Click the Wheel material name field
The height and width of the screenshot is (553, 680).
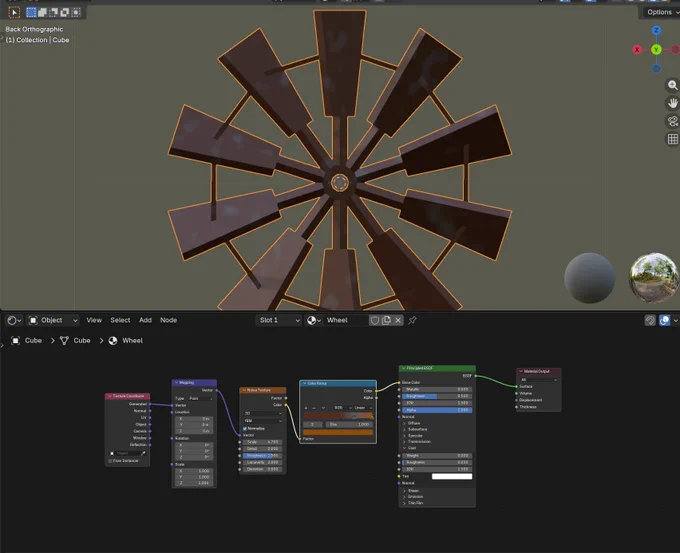tap(346, 320)
